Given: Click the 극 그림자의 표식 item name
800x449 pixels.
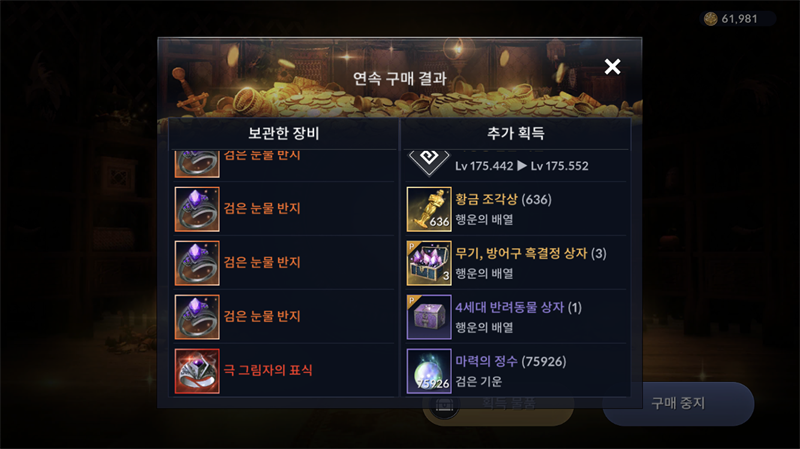Looking at the screenshot, I should click(268, 370).
